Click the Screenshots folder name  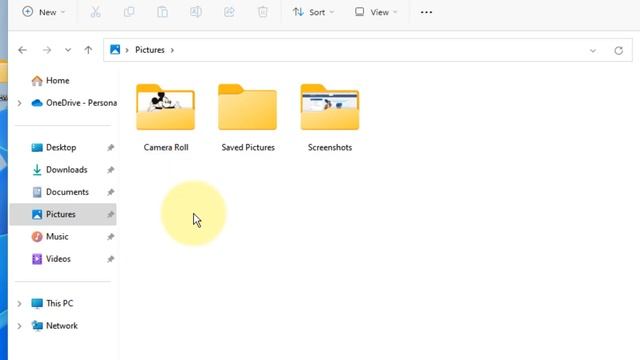click(x=330, y=147)
